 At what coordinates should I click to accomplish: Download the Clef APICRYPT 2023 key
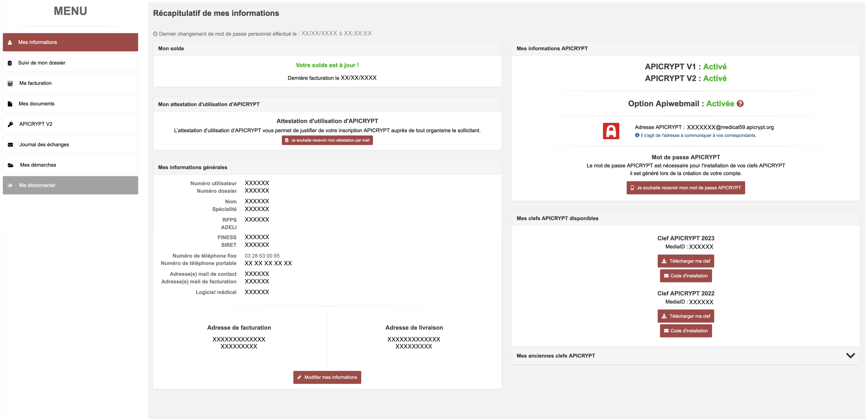686,261
